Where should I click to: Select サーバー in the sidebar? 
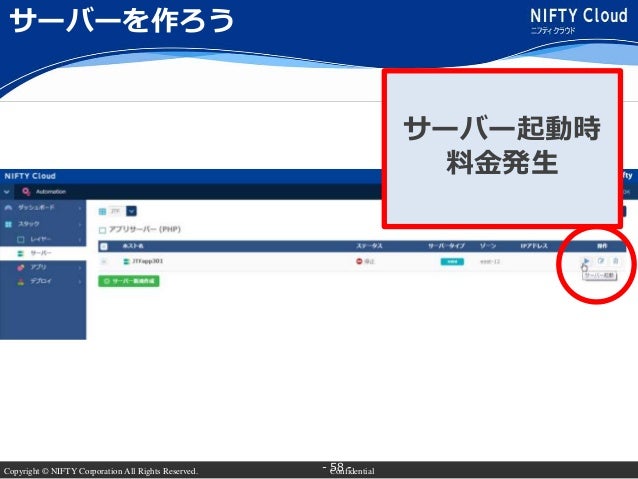click(x=41, y=253)
